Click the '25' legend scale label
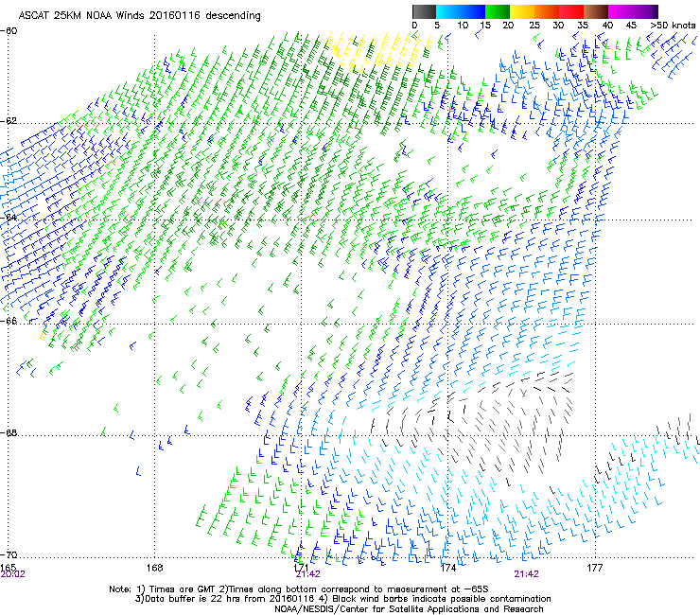The height and width of the screenshot is (615, 700). click(534, 26)
